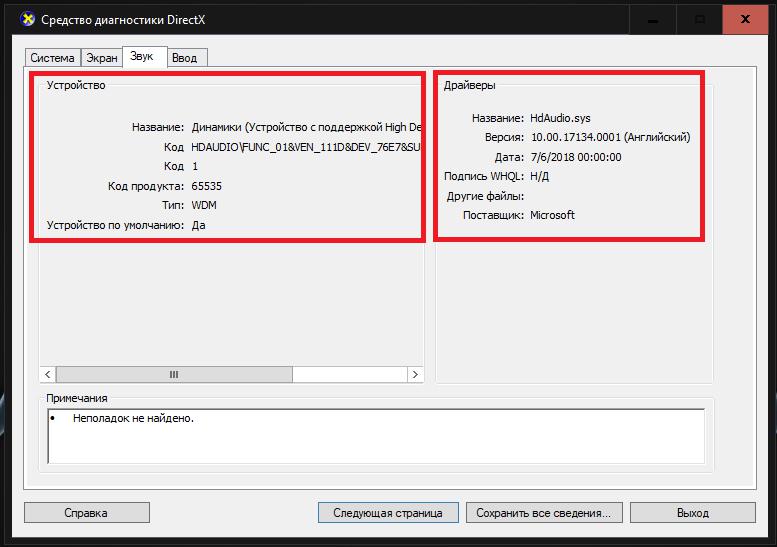
Task: Minimize the DirectX diagnostic window
Action: [x=653, y=19]
